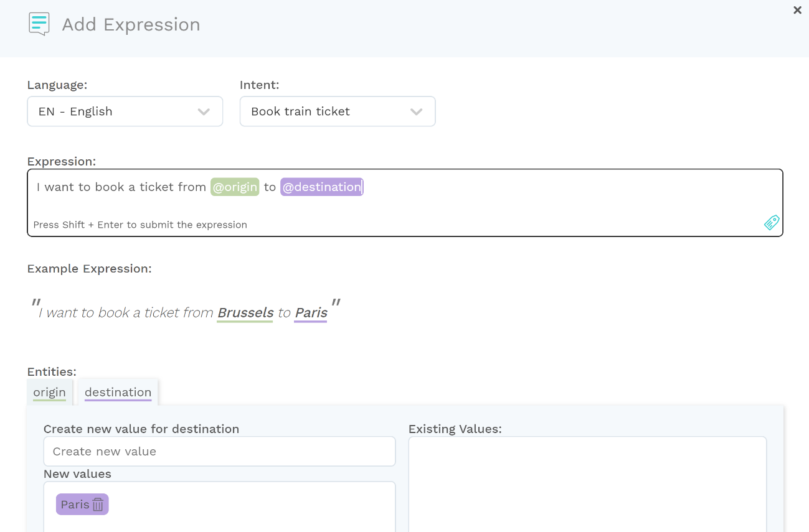Select the @origin tag in expression
The width and height of the screenshot is (809, 532).
(235, 187)
